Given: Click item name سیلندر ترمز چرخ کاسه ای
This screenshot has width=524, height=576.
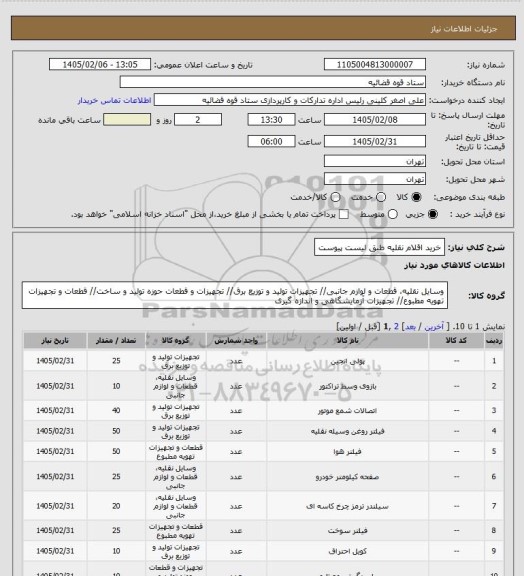Looking at the screenshot, I should point(347,507).
